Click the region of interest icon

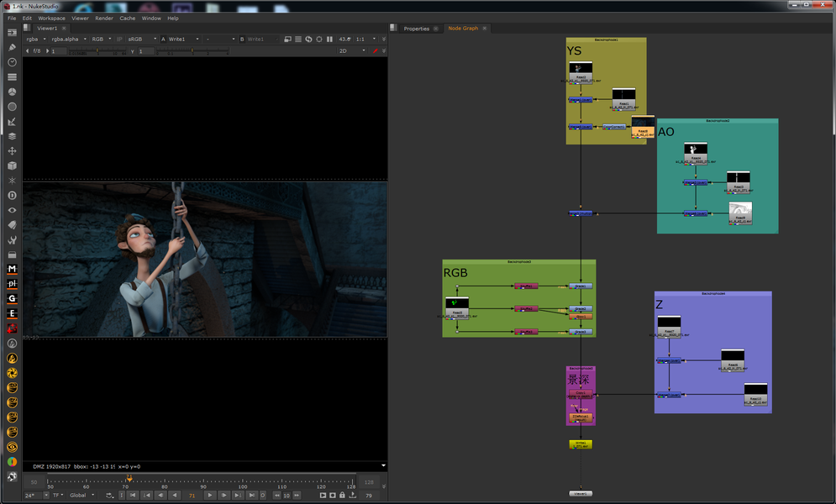[318, 39]
